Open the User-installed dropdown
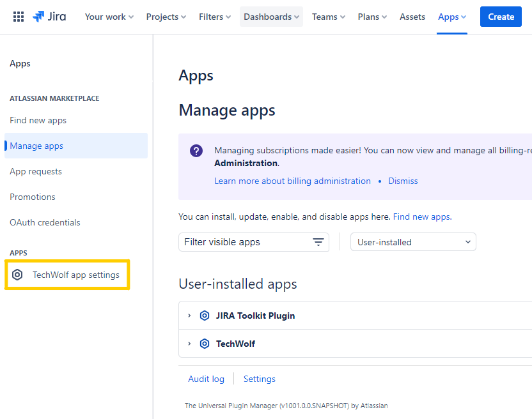Viewport: 532px width, 419px height. tap(412, 242)
